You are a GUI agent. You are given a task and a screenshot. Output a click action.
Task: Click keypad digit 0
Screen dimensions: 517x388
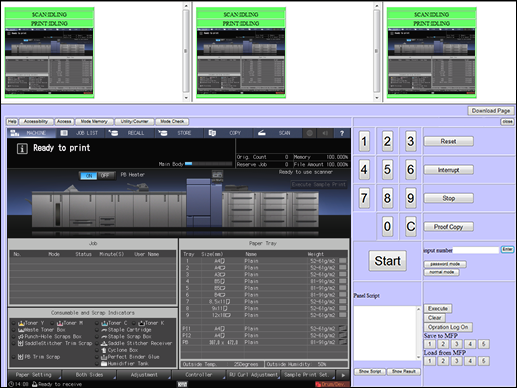[387, 226]
